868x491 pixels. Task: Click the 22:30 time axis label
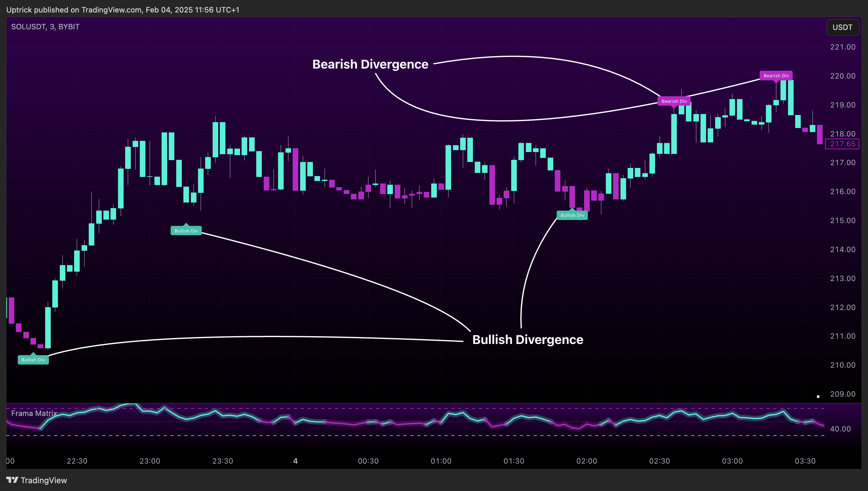[77, 461]
